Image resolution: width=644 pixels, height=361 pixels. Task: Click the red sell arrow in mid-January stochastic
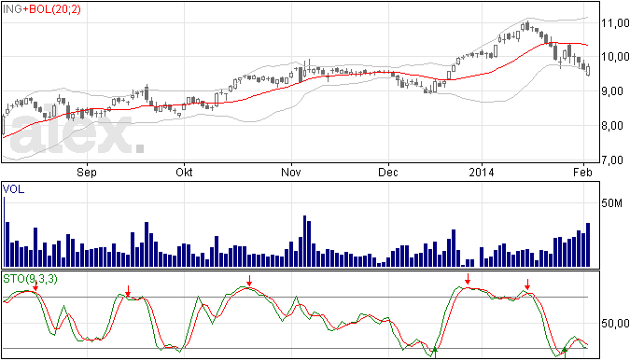527,285
